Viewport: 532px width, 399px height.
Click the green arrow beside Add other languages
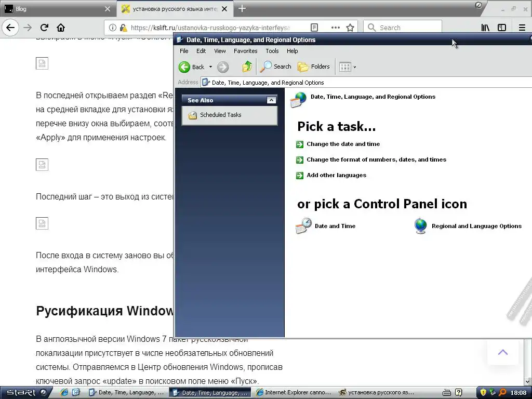click(300, 176)
